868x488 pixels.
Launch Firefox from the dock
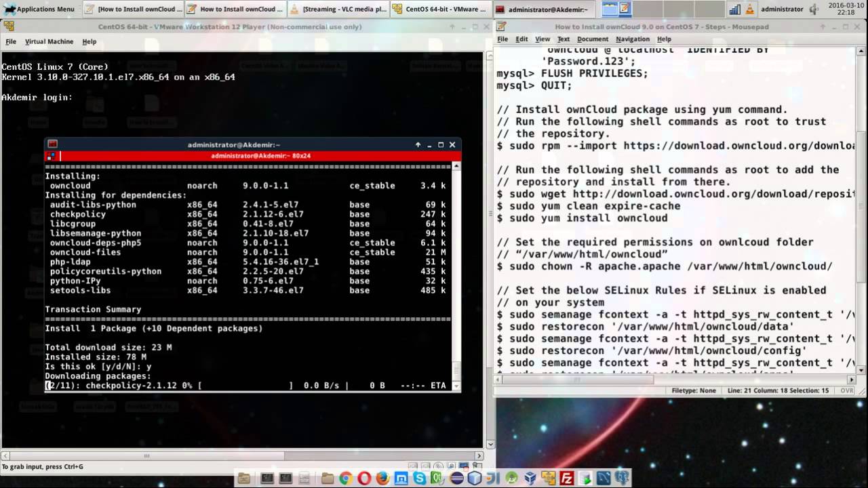pyautogui.click(x=382, y=478)
